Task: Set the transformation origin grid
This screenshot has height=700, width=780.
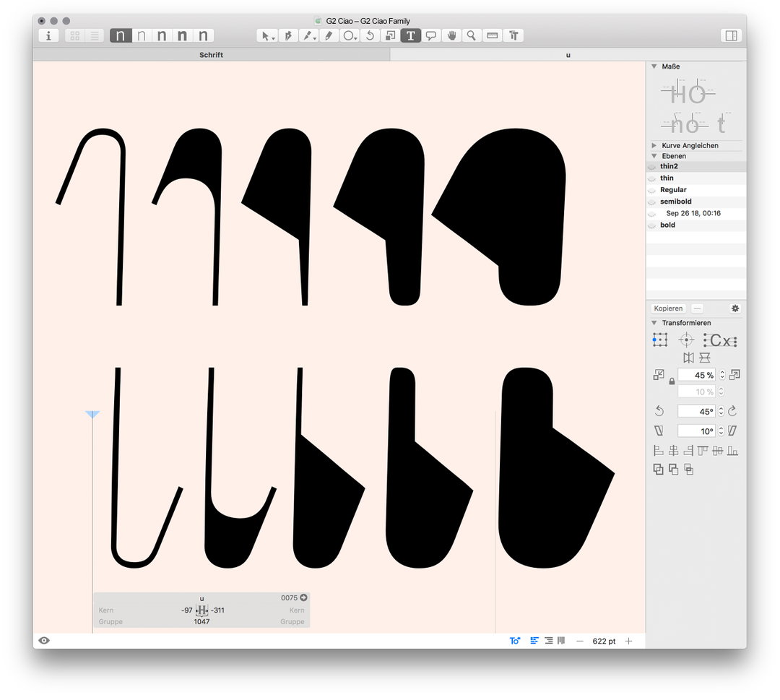Action: 660,340
